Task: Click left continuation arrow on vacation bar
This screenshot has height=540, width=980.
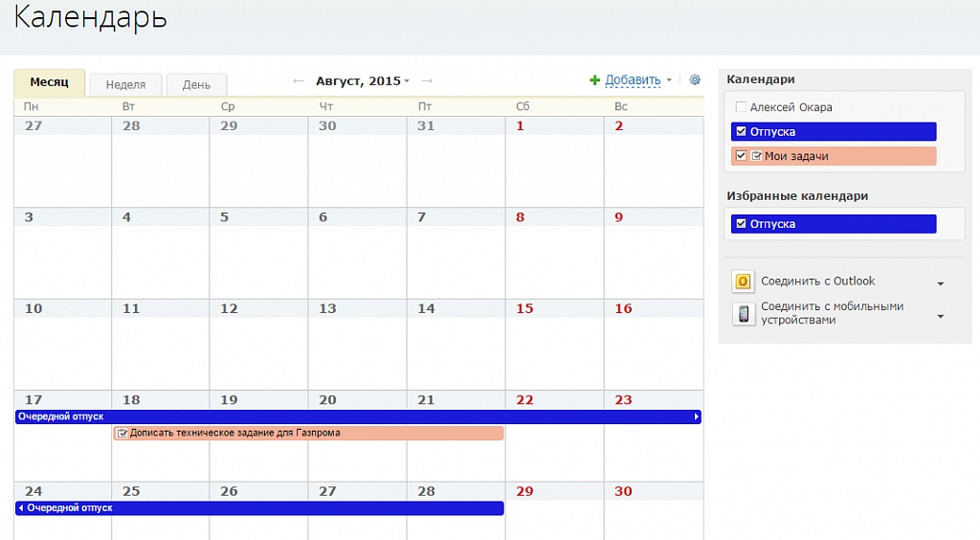Action: [21, 508]
